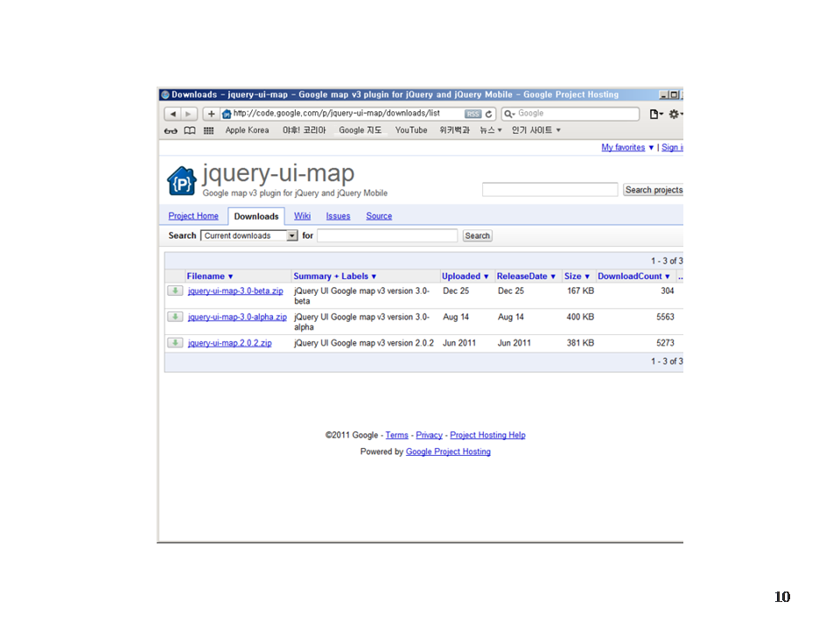Open jquery-ui-map.2.0.2.zip link
840x630 pixels.
[x=229, y=343]
